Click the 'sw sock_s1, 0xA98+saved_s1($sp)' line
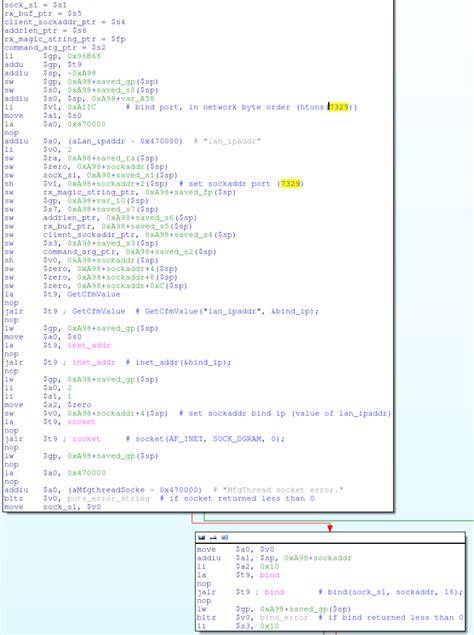The height and width of the screenshot is (635, 474). click(91, 175)
